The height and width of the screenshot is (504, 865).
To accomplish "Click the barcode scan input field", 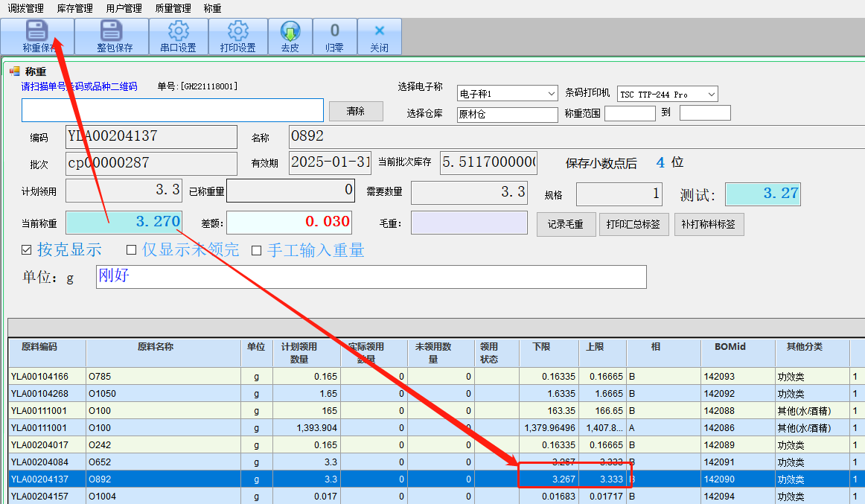I will point(172,110).
